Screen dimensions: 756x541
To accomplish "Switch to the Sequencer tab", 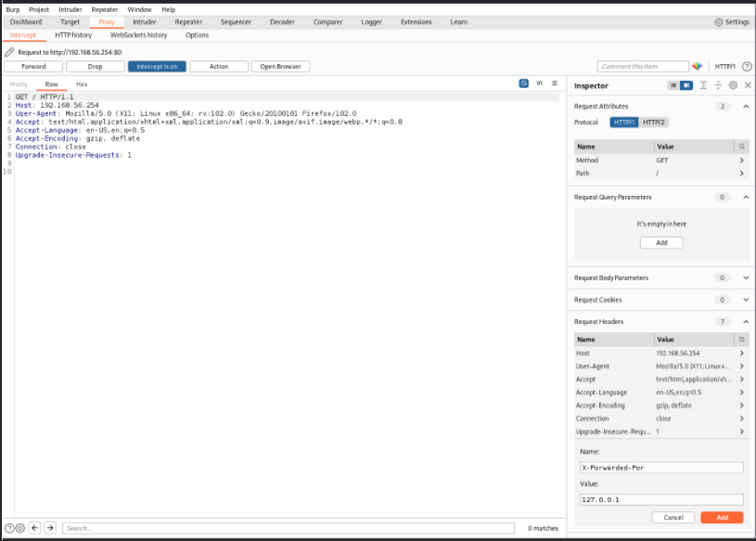I will 236,22.
